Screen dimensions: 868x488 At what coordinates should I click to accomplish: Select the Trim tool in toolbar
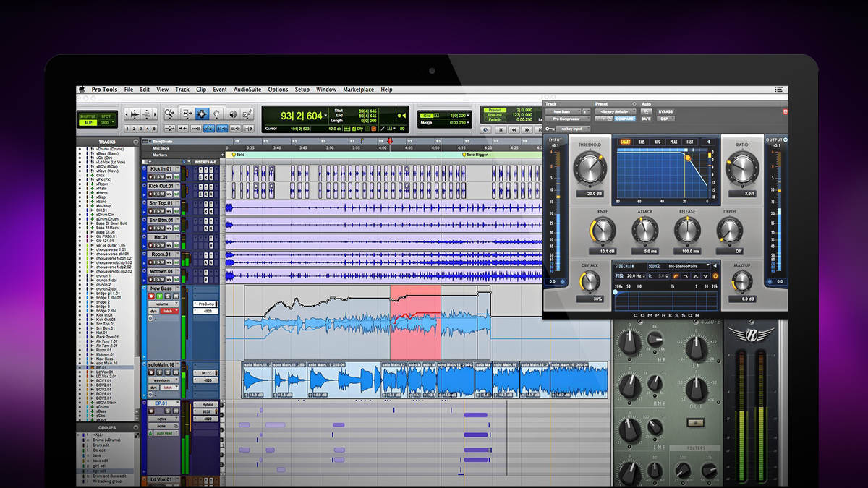[x=187, y=114]
